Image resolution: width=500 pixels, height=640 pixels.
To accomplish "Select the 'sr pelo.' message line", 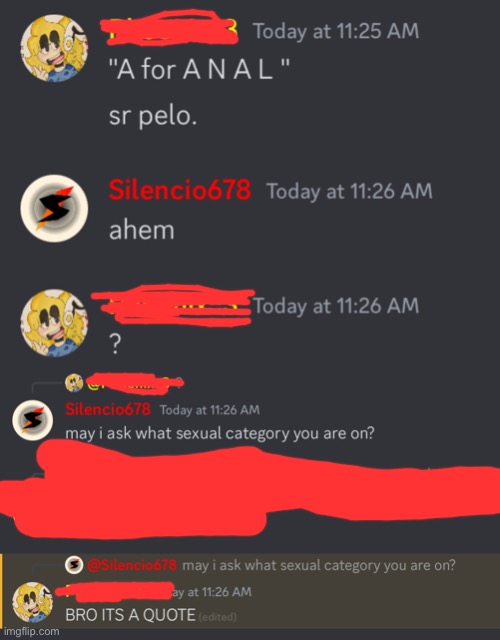I will click(x=153, y=116).
